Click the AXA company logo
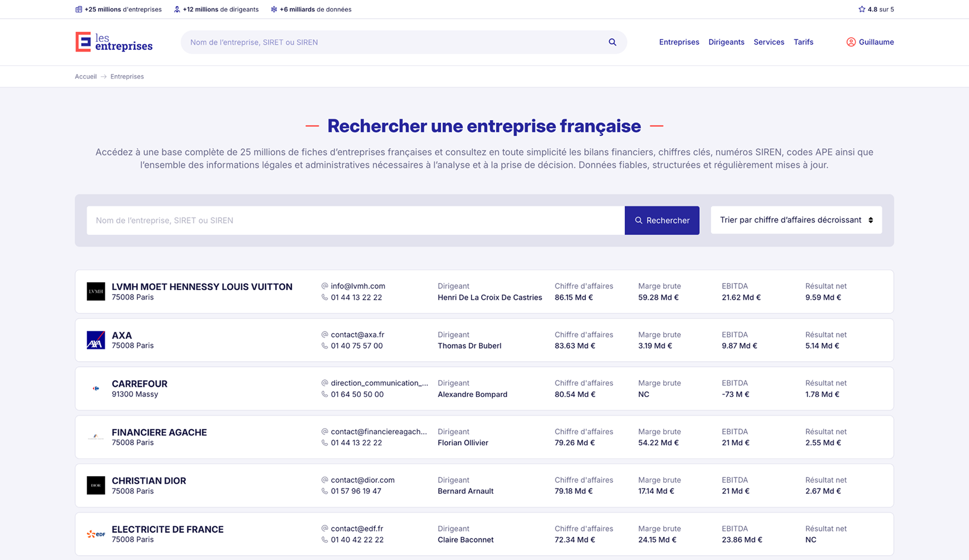Screen dimensions: 969x560 tap(96, 340)
